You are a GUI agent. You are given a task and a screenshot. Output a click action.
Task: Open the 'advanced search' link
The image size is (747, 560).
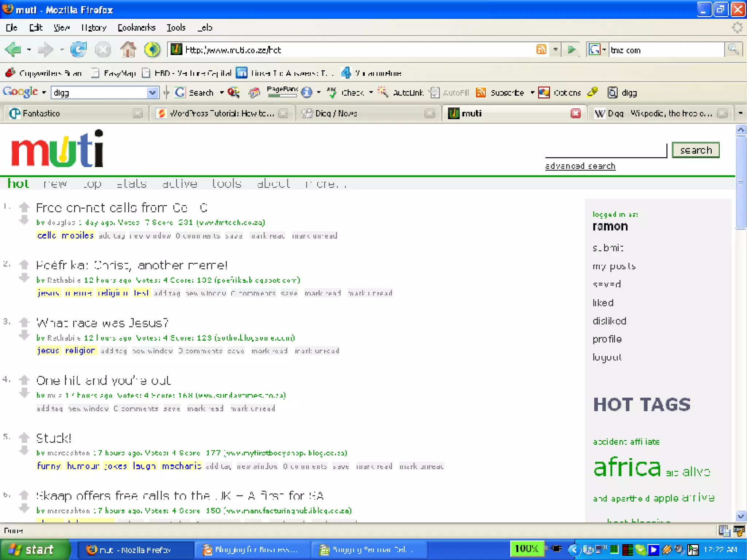point(580,166)
